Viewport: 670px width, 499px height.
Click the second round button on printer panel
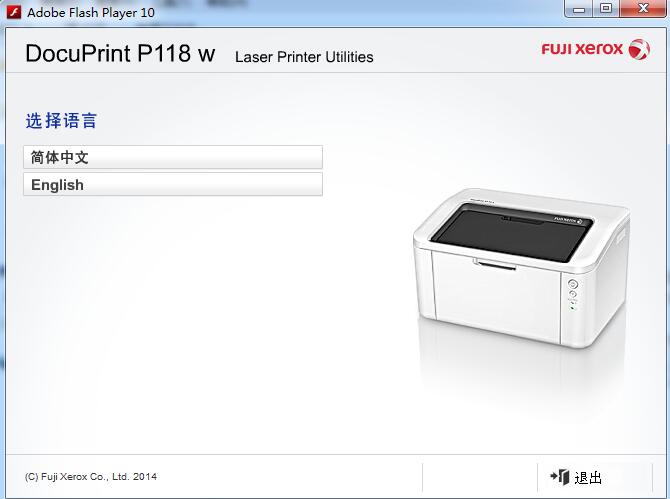(x=573, y=294)
